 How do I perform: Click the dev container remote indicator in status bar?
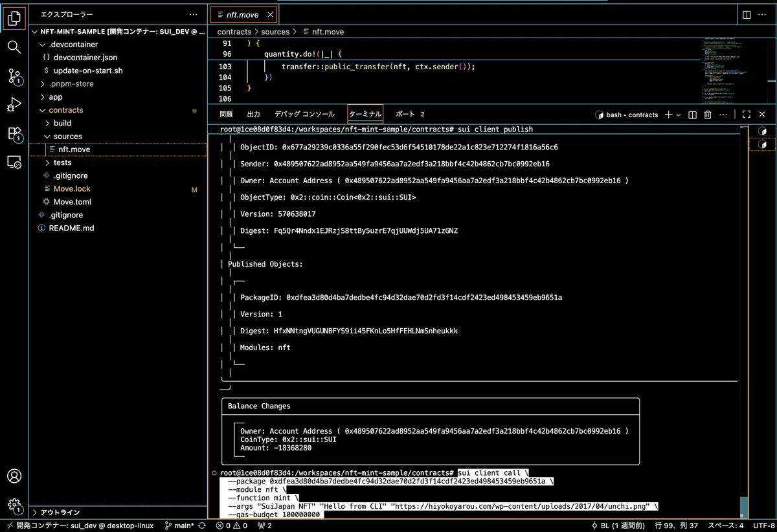[80, 526]
